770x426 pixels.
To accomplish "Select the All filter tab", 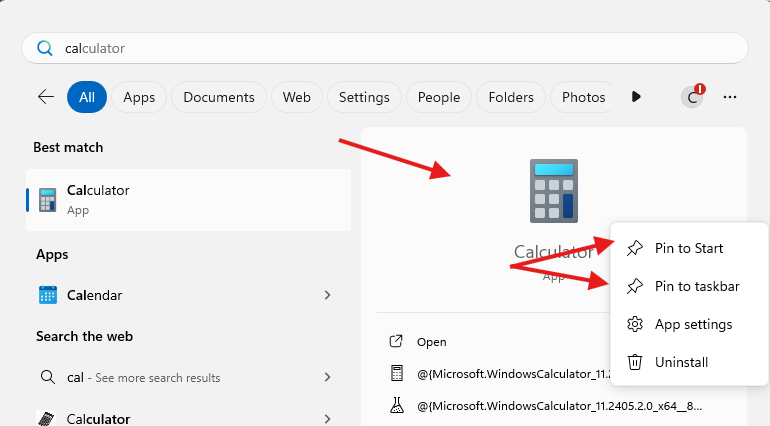I will 87,97.
